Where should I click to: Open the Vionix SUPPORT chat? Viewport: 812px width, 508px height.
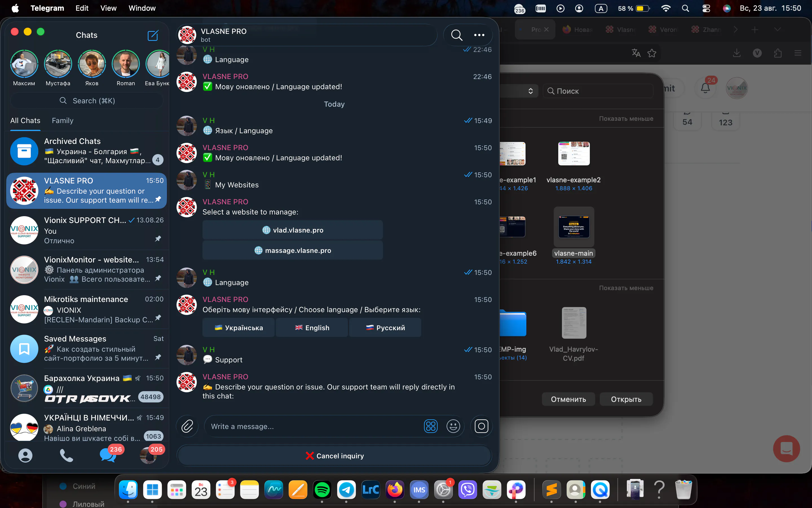pyautogui.click(x=87, y=230)
